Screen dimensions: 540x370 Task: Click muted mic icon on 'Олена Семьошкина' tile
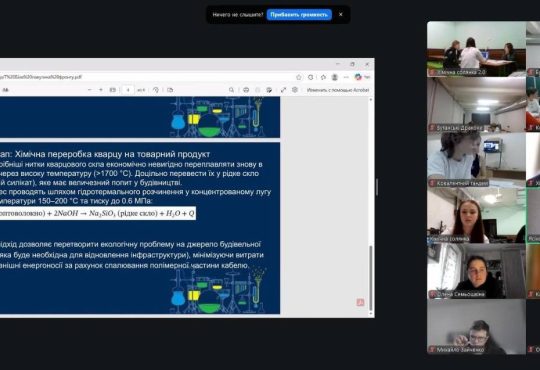[x=432, y=294]
